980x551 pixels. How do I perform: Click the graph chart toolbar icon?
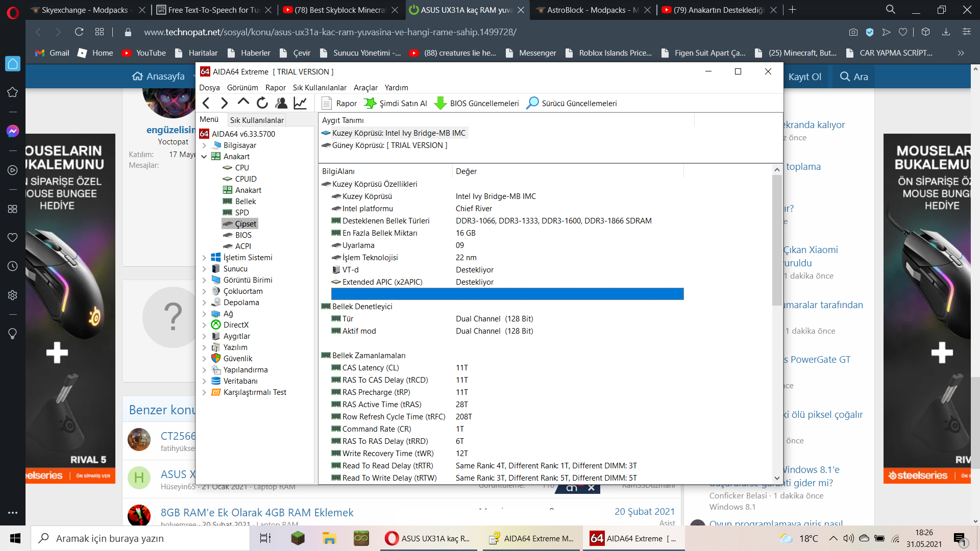click(300, 103)
